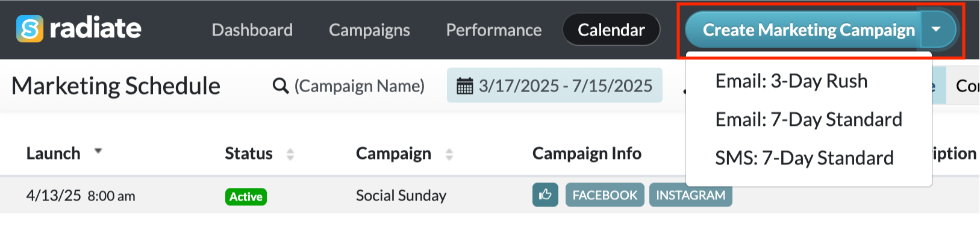Click the calendar icon in date range
980x239 pixels.
tap(464, 86)
